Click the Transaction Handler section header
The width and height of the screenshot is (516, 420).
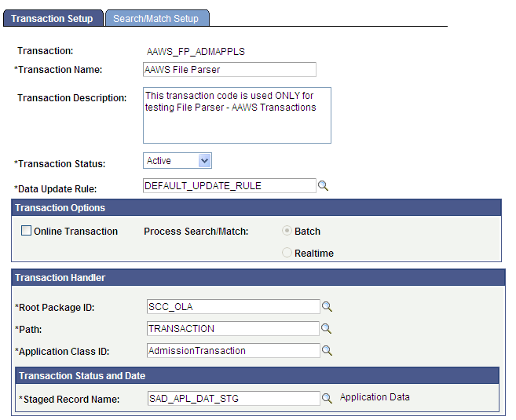[x=258, y=277]
